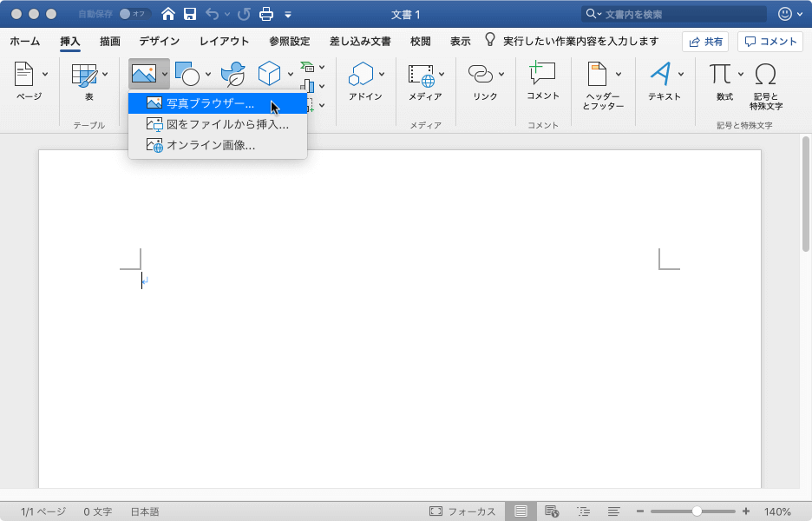Expand the ページ dropdown arrow
The height and width of the screenshot is (521, 812).
(45, 74)
